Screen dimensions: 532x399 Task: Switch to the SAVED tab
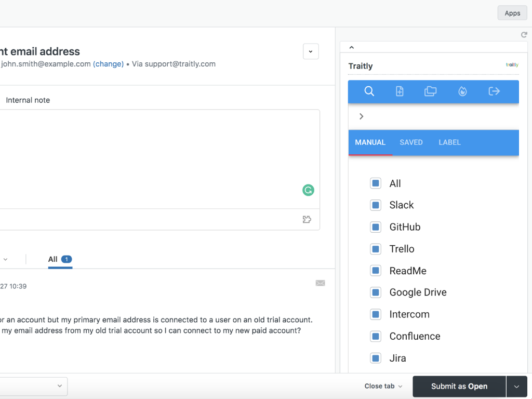[411, 142]
